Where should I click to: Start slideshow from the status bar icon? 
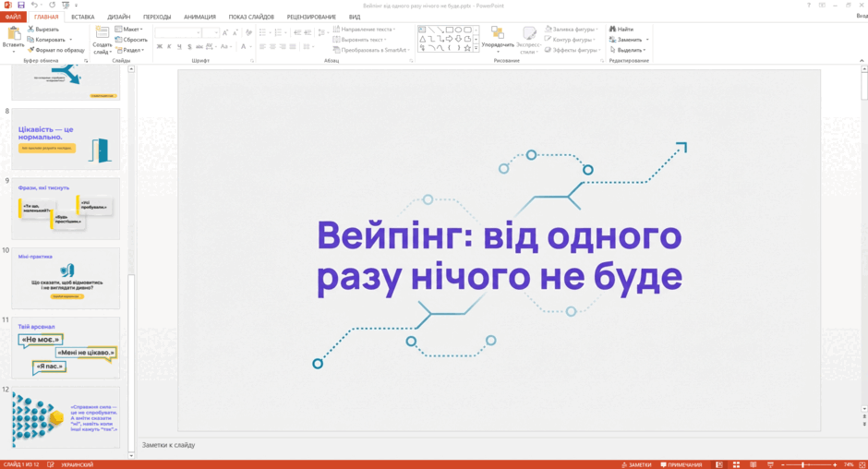[770, 464]
